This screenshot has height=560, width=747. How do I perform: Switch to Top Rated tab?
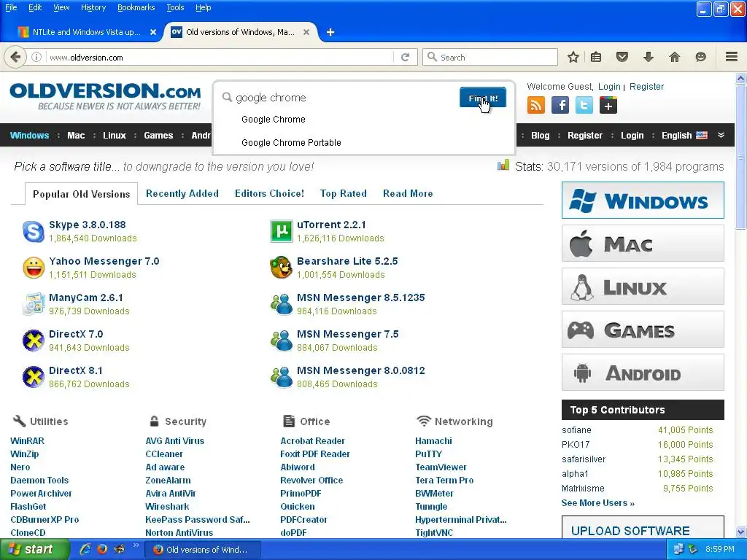coord(343,193)
